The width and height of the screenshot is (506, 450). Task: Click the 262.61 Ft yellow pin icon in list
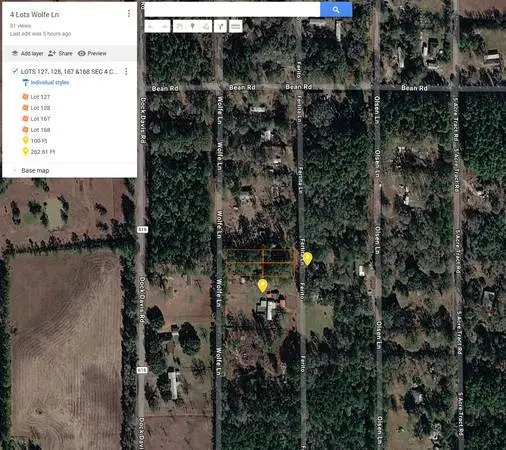[25, 152]
